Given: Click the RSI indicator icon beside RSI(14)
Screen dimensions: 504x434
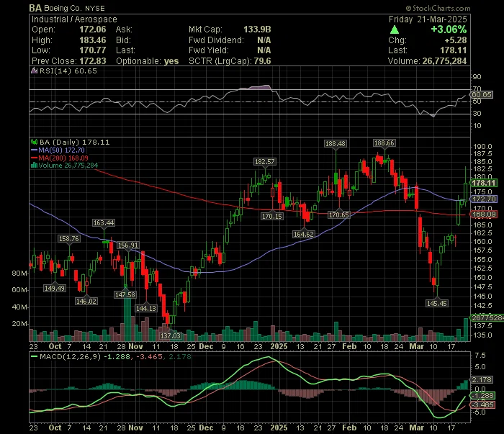Looking at the screenshot, I should click(x=34, y=71).
